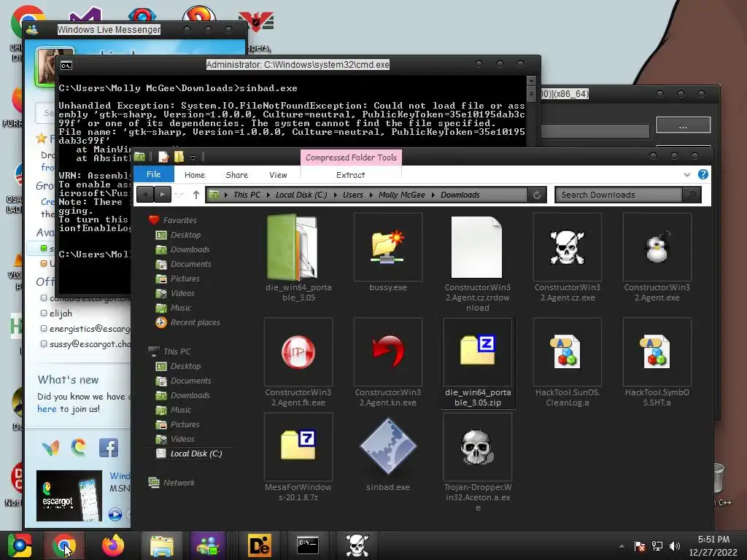Click quick access New Folder icon in title bar
The image size is (747, 560).
pyautogui.click(x=179, y=157)
